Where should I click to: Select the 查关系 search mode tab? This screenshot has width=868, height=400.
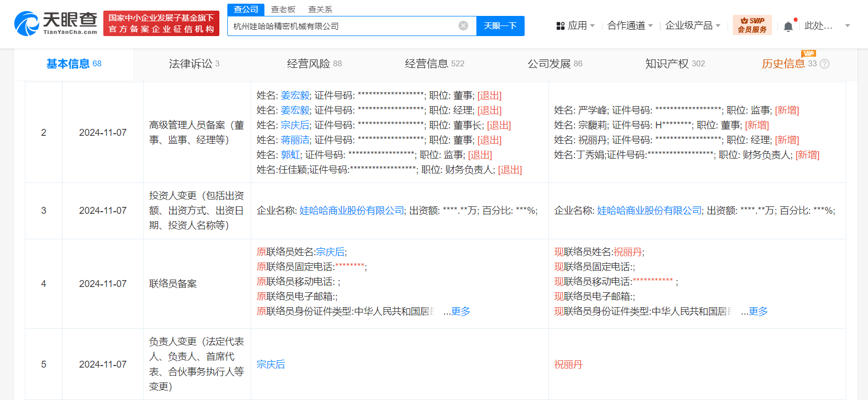[320, 10]
